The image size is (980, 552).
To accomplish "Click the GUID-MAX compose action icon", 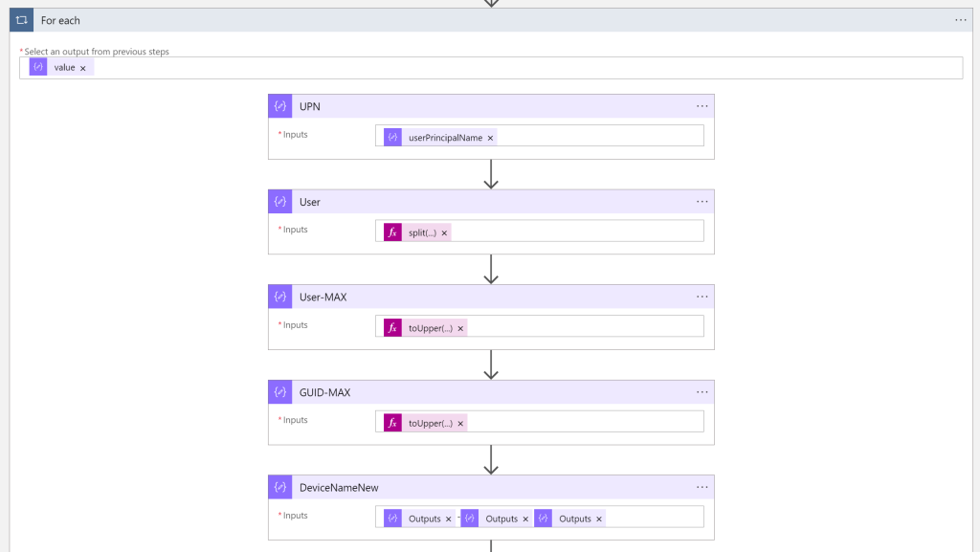I will point(280,392).
